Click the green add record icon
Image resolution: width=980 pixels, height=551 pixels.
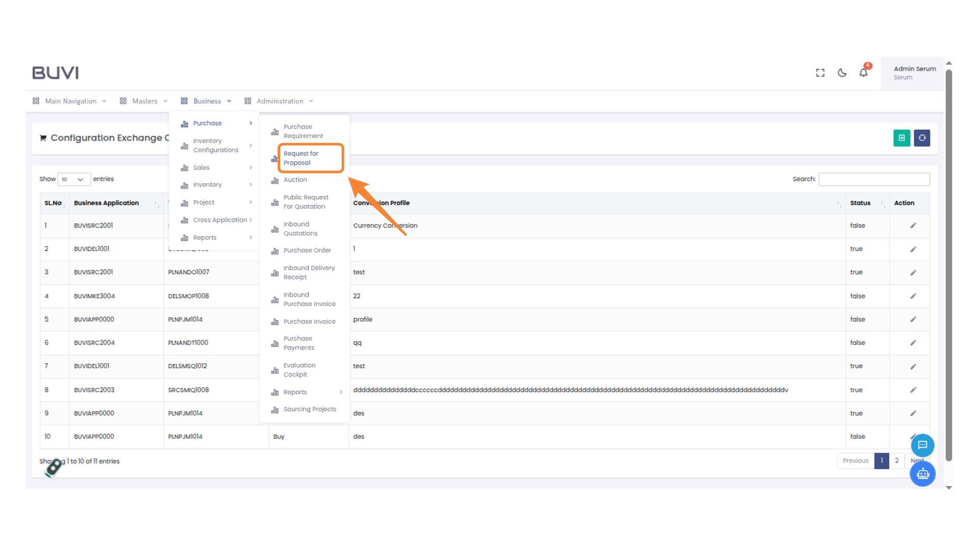(901, 138)
